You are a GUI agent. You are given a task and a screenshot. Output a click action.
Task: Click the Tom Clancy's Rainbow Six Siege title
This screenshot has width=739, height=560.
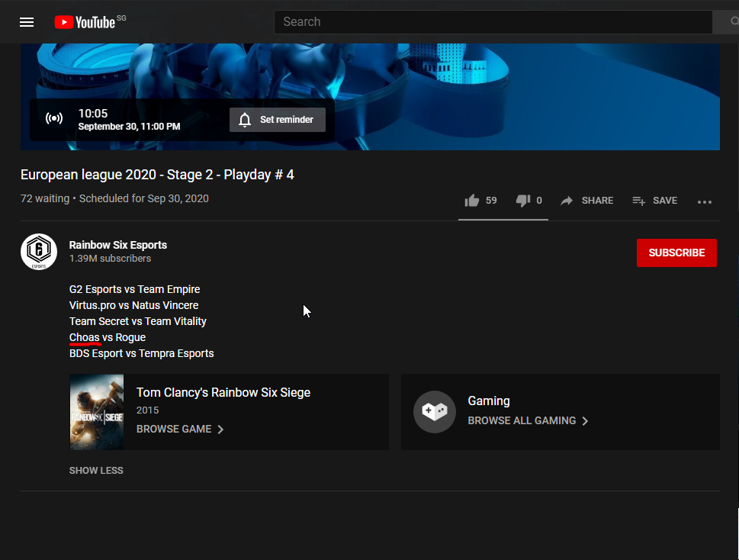coord(223,393)
